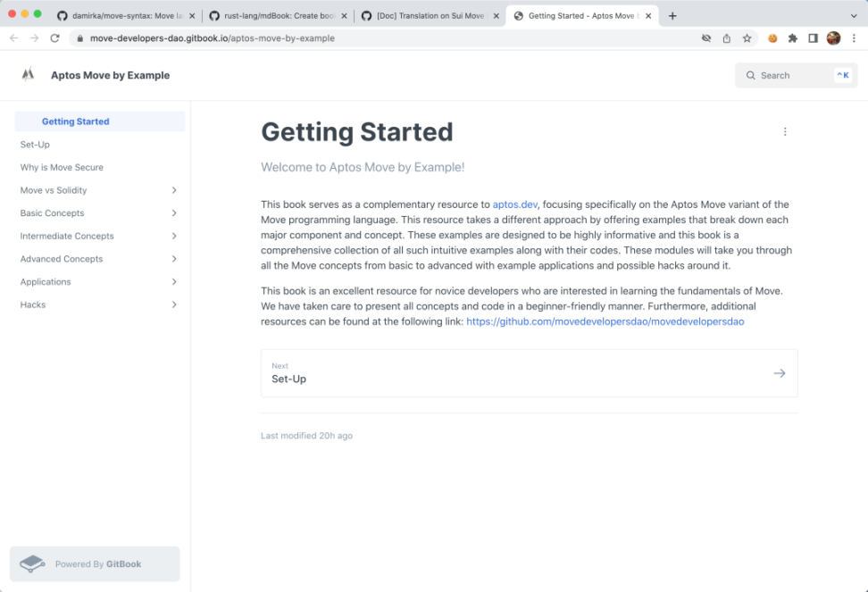Go to Next Set-Up page card
Screen dimensions: 868x592
coord(529,372)
